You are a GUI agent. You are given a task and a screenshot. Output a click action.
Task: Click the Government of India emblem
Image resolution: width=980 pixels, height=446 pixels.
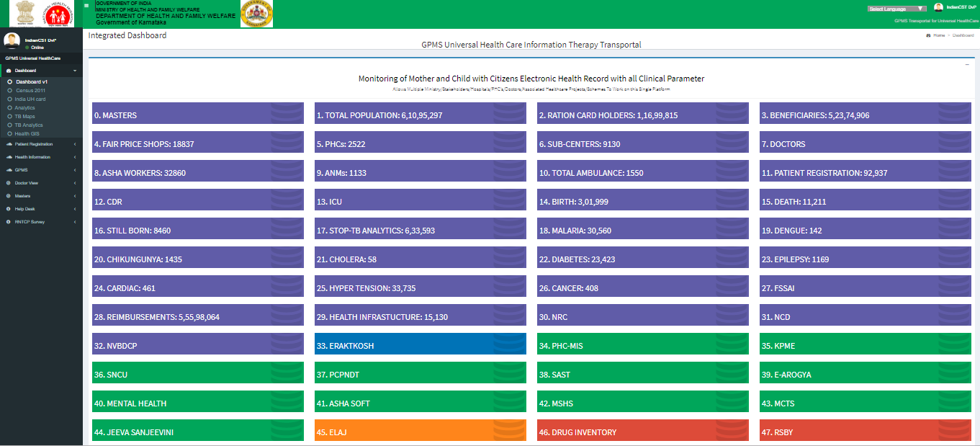click(23, 13)
